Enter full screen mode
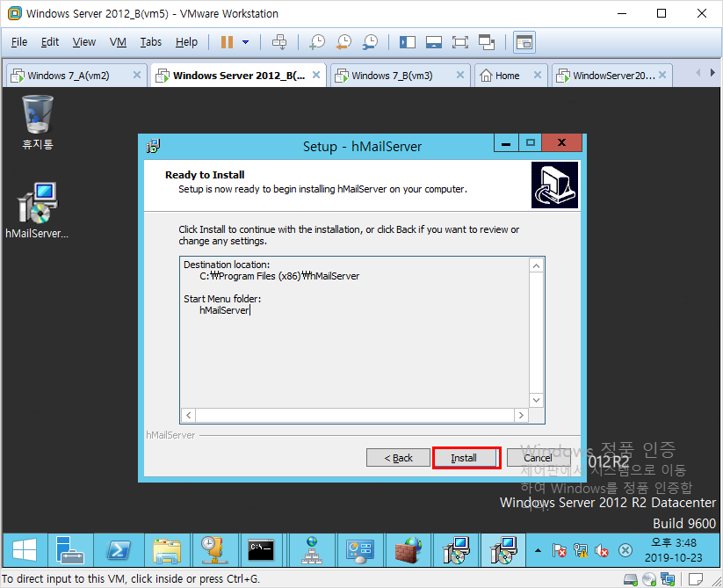The image size is (723, 588). coord(460,42)
